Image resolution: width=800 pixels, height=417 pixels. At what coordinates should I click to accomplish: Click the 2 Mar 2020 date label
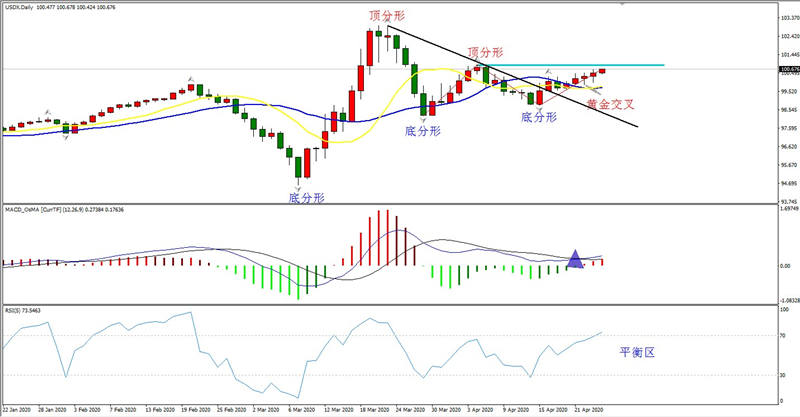click(266, 410)
